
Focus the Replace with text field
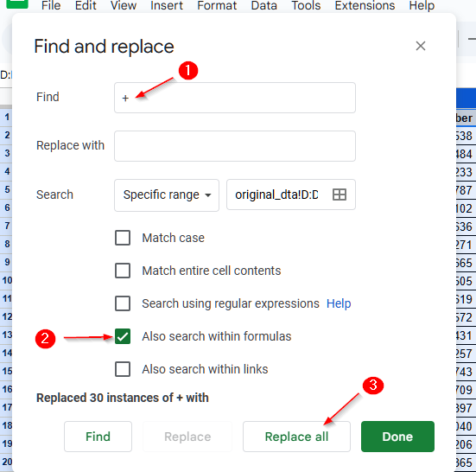pyautogui.click(x=235, y=146)
